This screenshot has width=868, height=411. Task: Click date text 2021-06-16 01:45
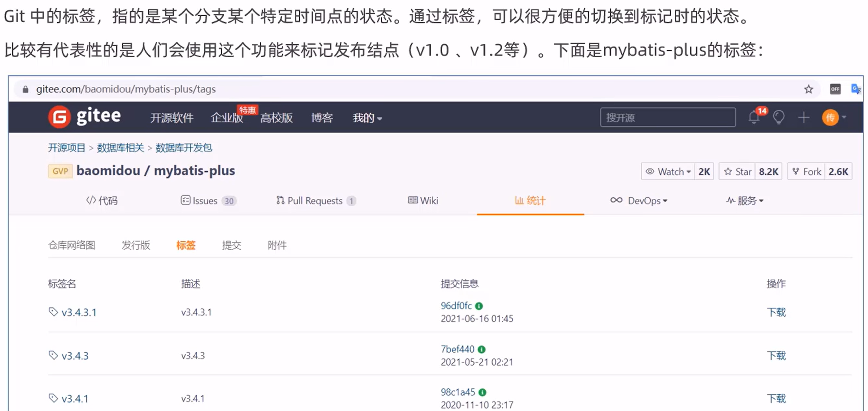477,319
